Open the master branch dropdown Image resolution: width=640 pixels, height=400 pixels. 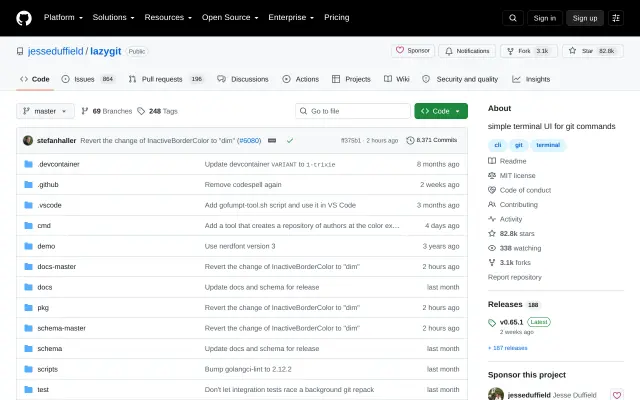tap(45, 111)
